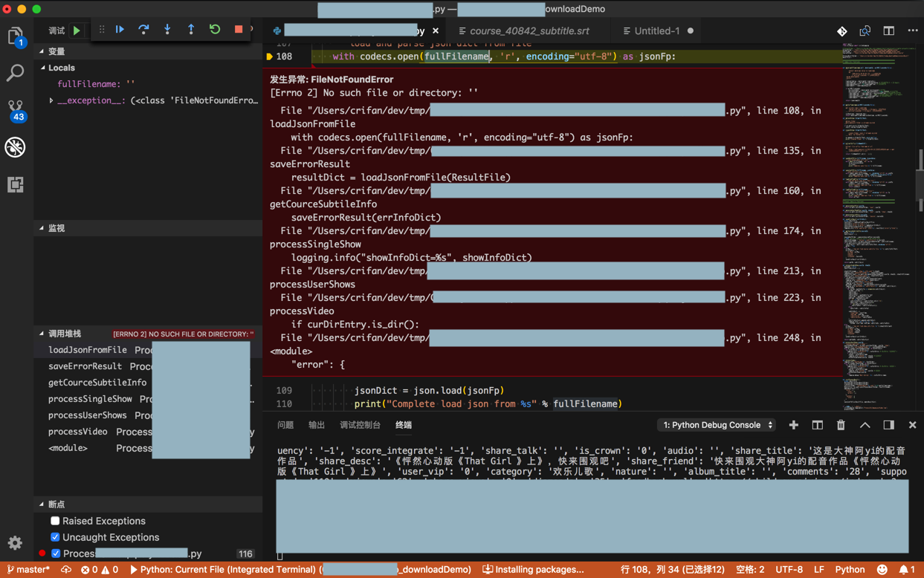
Task: Change file encoding UTF-8 in status bar
Action: pyautogui.click(x=789, y=570)
